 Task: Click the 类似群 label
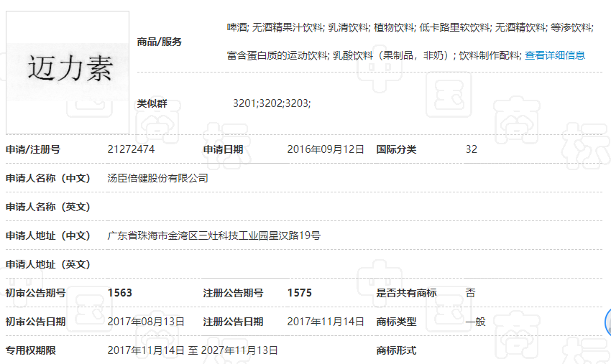pyautogui.click(x=152, y=103)
